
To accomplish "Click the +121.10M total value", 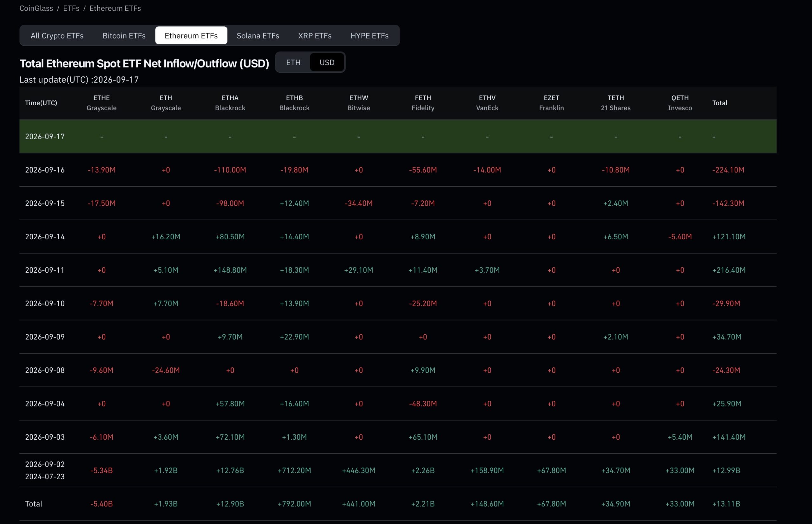I will [729, 236].
